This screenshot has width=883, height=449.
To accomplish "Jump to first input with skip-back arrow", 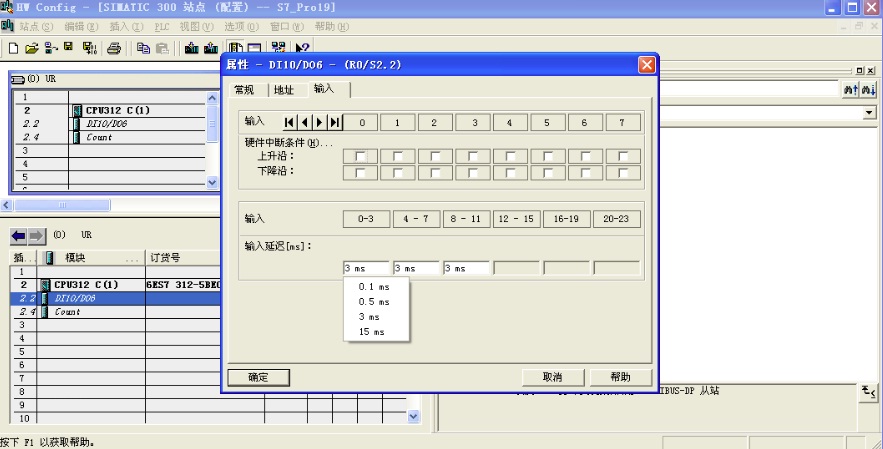I will [290, 122].
